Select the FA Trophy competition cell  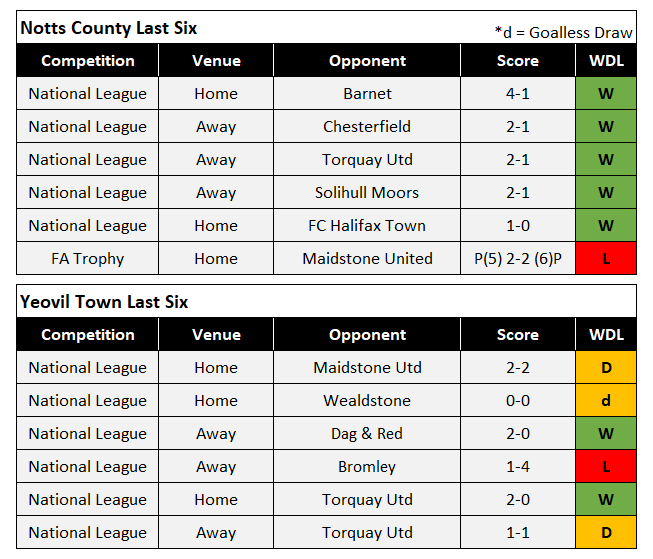88,259
